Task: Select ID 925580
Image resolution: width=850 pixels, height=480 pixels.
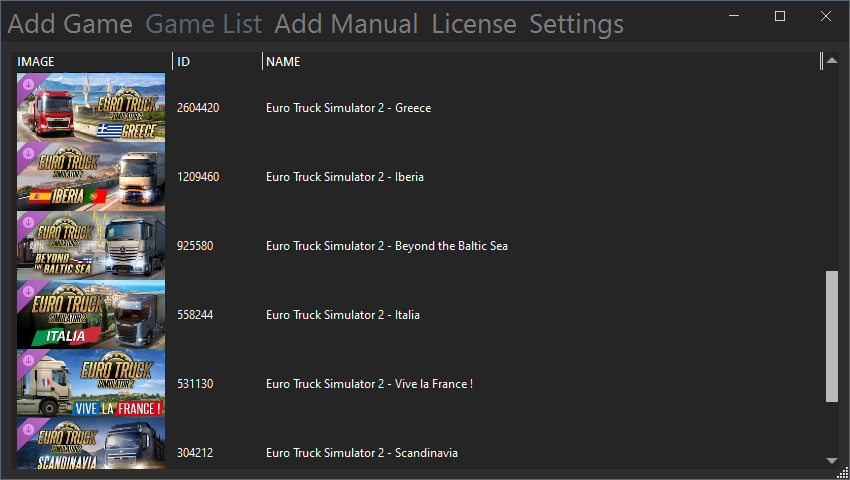Action: click(x=195, y=246)
